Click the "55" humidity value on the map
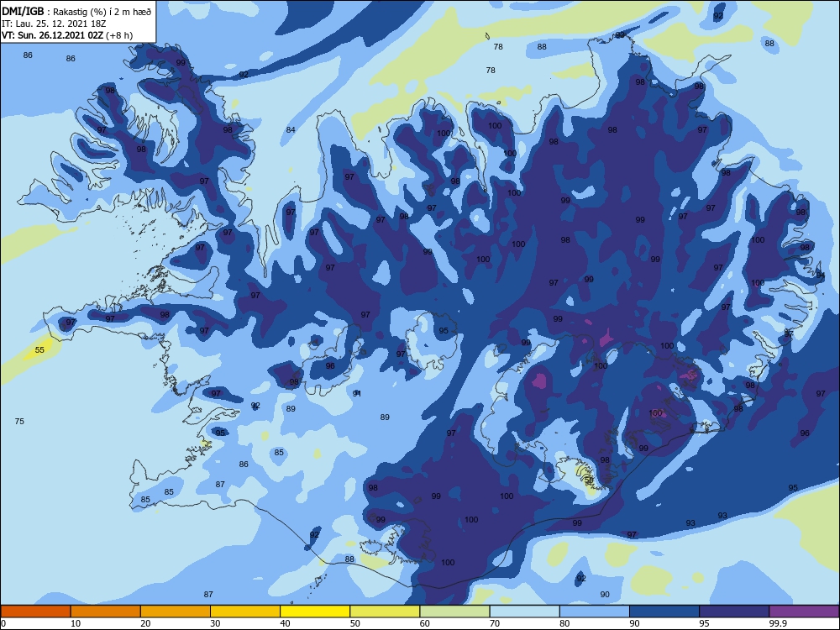 pyautogui.click(x=39, y=349)
